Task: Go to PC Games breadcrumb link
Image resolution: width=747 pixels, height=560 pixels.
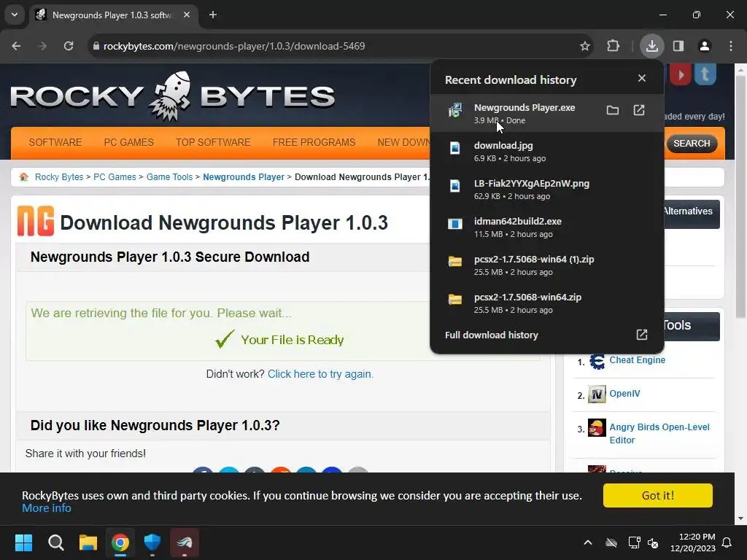Action: coord(115,177)
